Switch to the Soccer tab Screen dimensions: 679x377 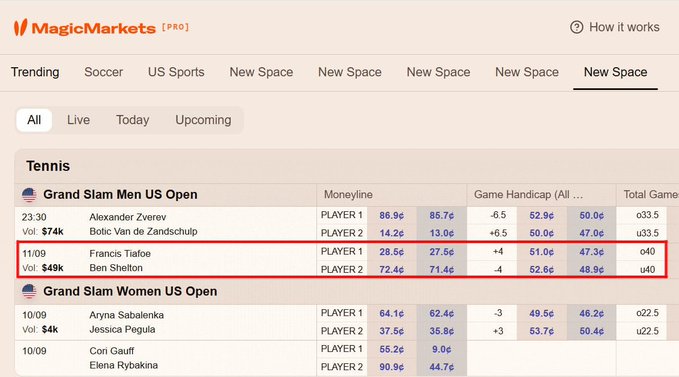(103, 72)
